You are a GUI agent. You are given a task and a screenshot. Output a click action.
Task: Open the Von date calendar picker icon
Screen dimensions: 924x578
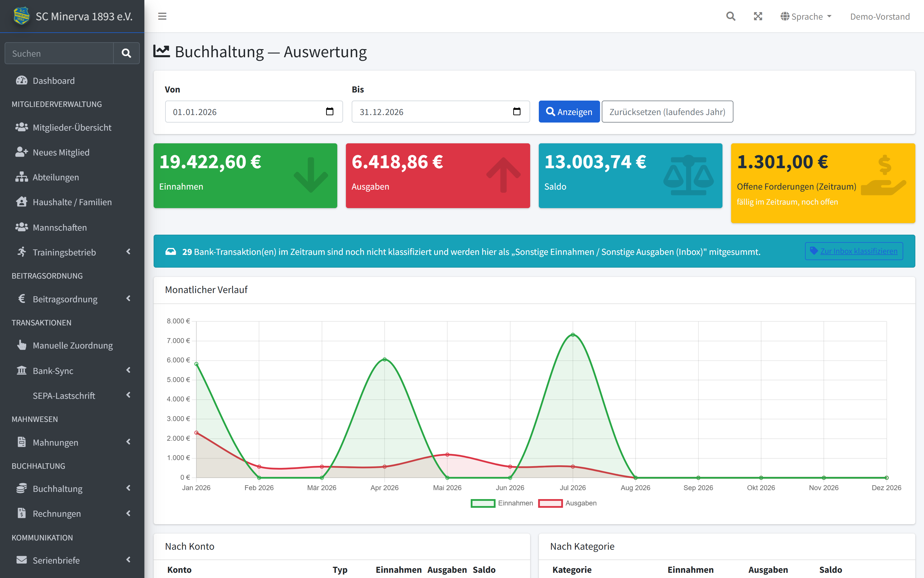tap(329, 112)
